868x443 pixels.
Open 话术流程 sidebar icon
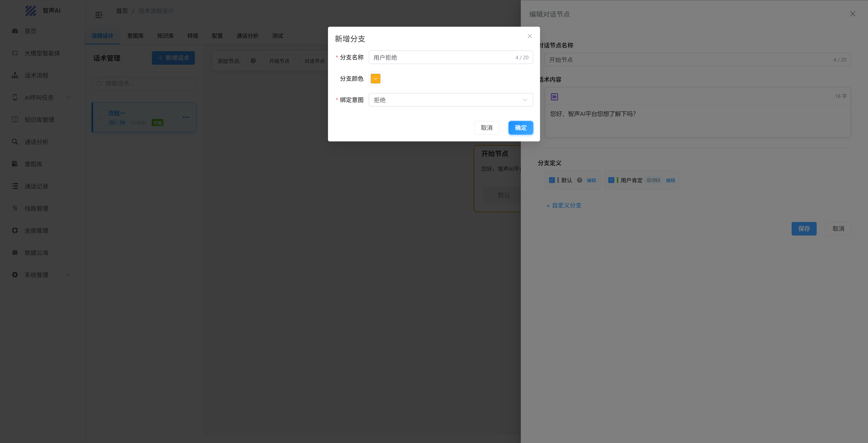tap(15, 75)
